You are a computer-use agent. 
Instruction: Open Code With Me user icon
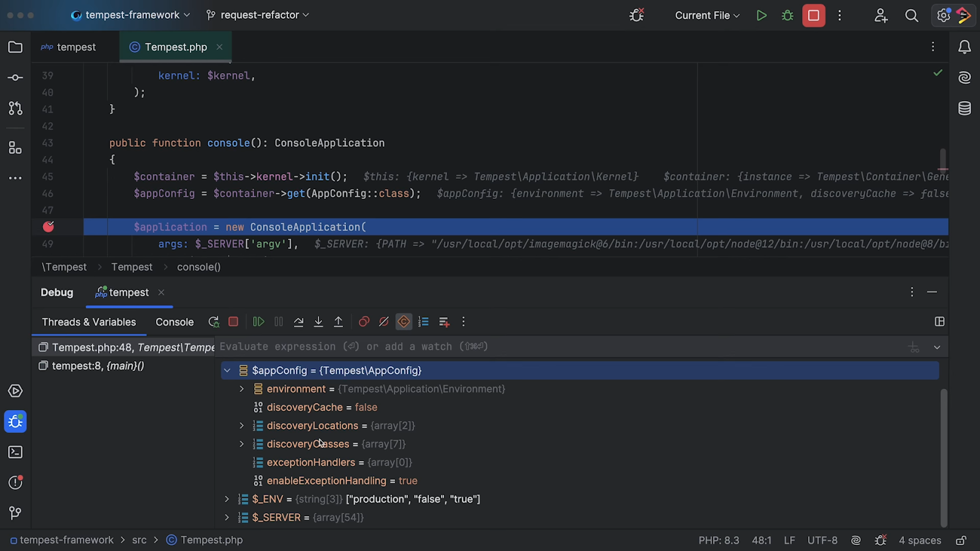[881, 15]
